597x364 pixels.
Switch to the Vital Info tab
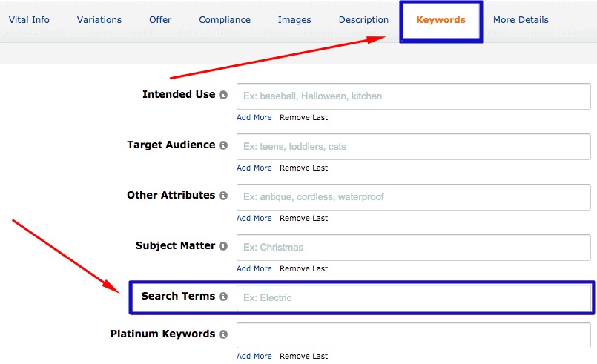pos(29,20)
